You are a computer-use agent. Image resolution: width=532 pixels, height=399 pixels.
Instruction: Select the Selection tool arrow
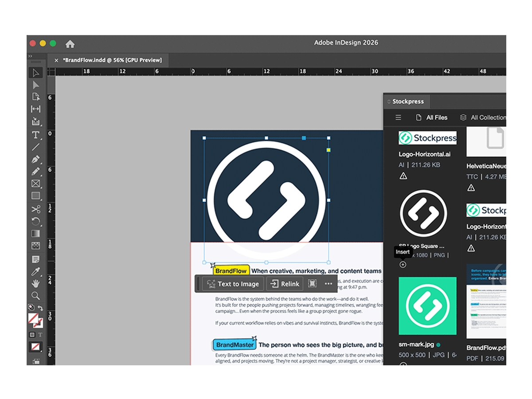pos(36,73)
